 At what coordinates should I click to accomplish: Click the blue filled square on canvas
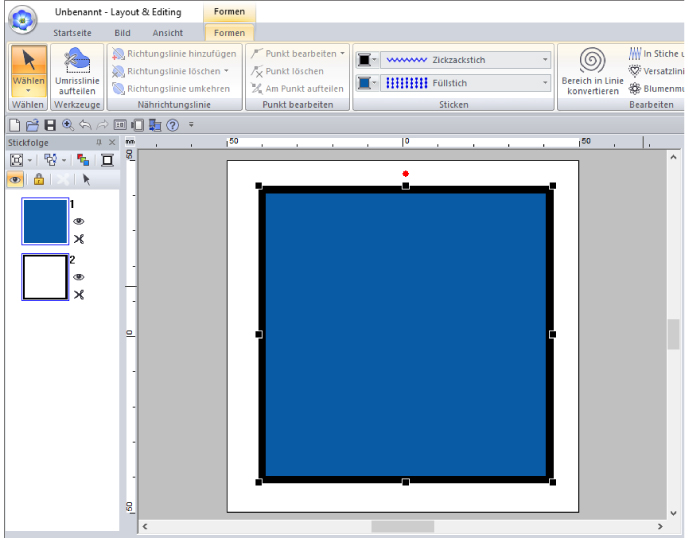[x=406, y=334]
